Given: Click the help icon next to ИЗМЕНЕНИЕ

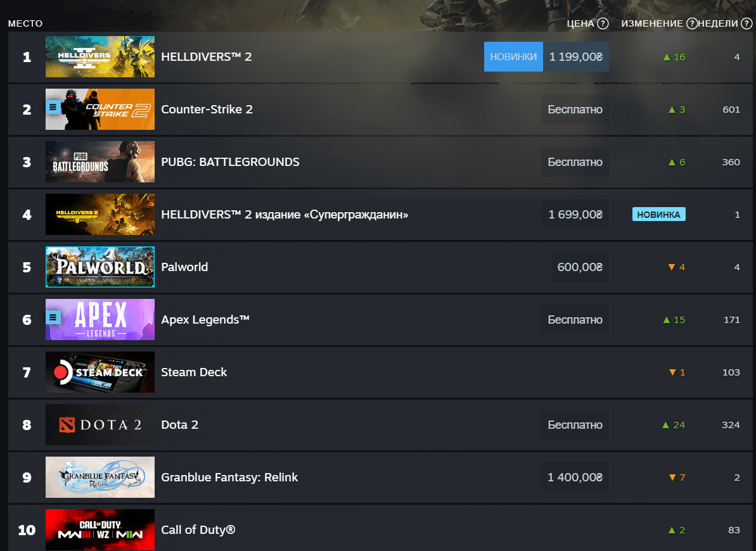Looking at the screenshot, I should pos(692,23).
